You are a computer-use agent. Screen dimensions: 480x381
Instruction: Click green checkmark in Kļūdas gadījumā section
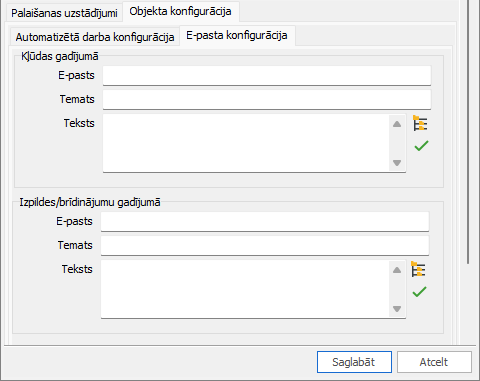[x=421, y=146]
